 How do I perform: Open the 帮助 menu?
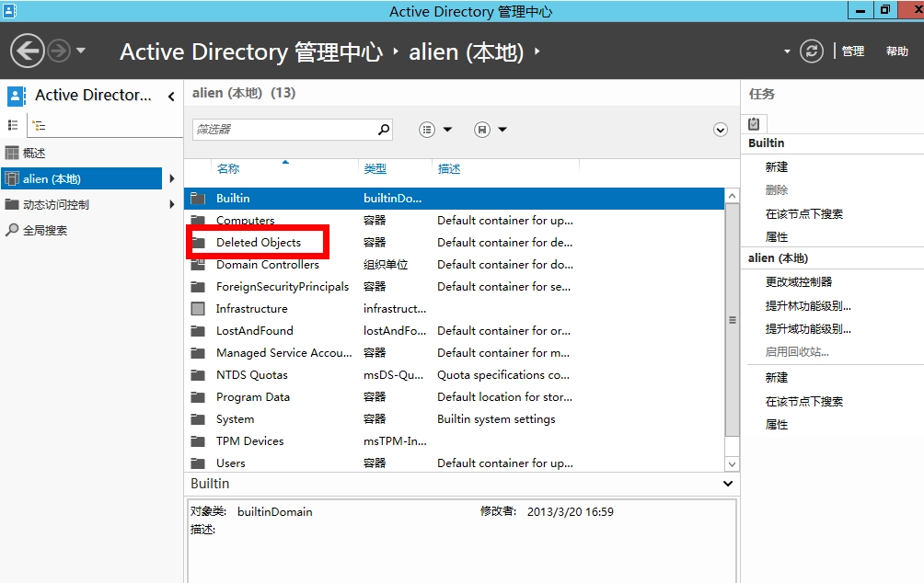click(897, 51)
